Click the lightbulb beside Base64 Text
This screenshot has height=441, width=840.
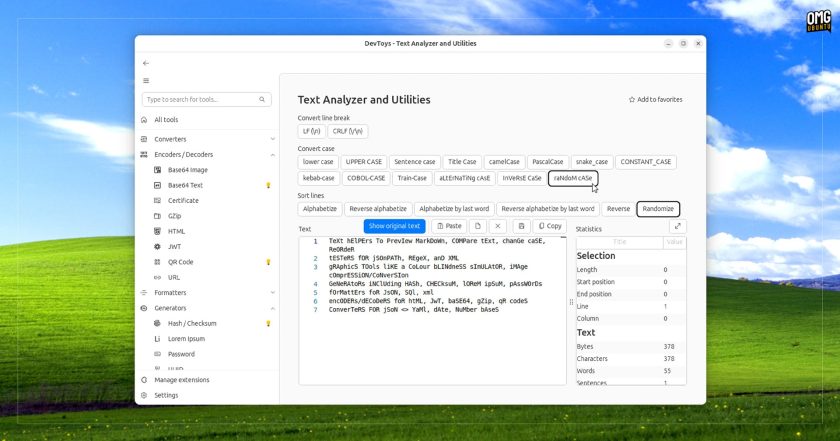pyautogui.click(x=268, y=185)
